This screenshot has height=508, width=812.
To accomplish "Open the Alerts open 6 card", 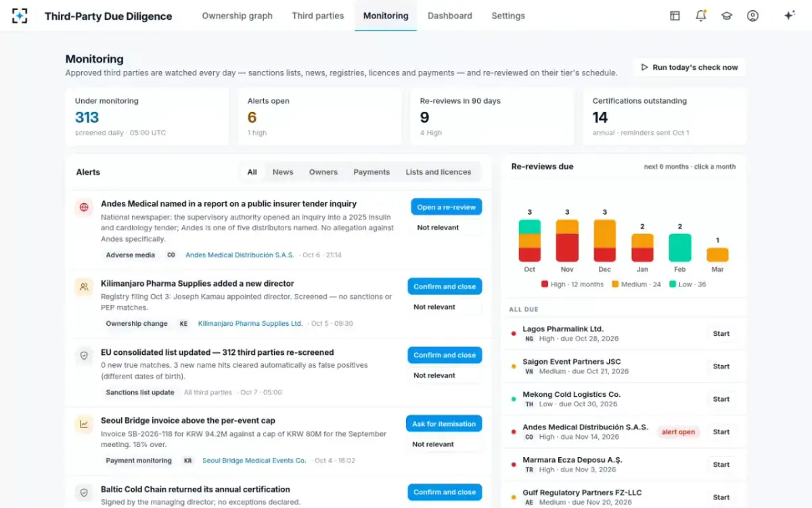I will pos(319,117).
